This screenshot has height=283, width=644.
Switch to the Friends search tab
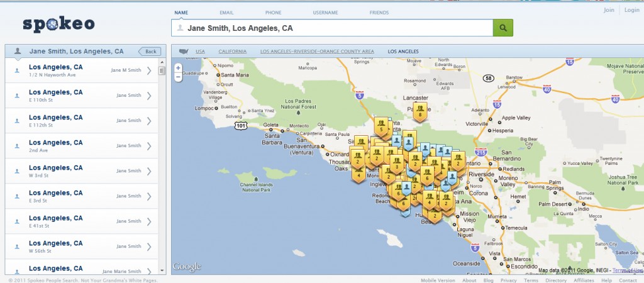tap(379, 13)
